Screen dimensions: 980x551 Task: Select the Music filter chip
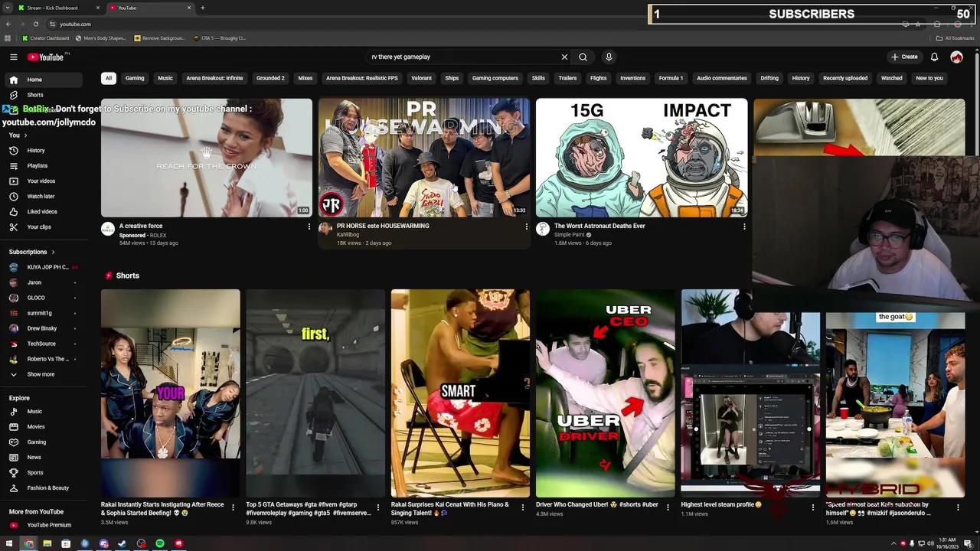pyautogui.click(x=165, y=78)
